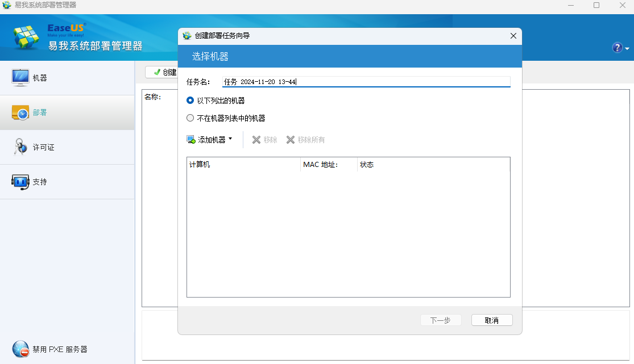Click the 计算机 column header
Image resolution: width=634 pixels, height=364 pixels.
point(243,165)
